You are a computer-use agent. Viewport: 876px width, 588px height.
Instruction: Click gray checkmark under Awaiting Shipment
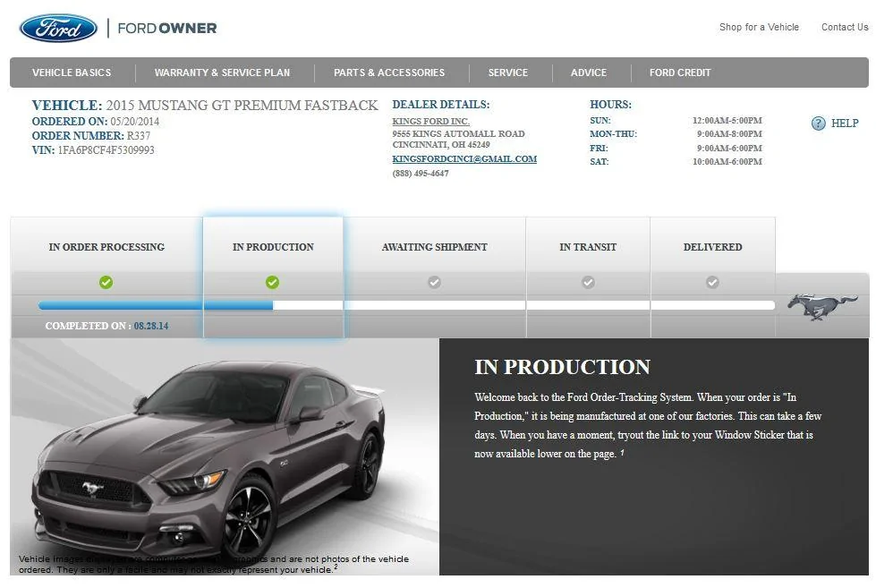coord(434,282)
